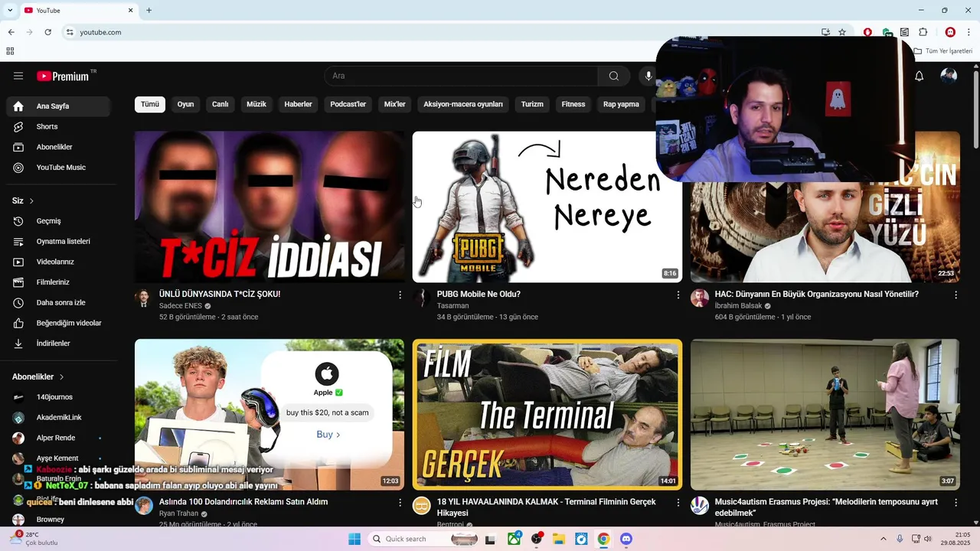Select the Canlı filter chip
Image resolution: width=980 pixels, height=551 pixels.
220,104
